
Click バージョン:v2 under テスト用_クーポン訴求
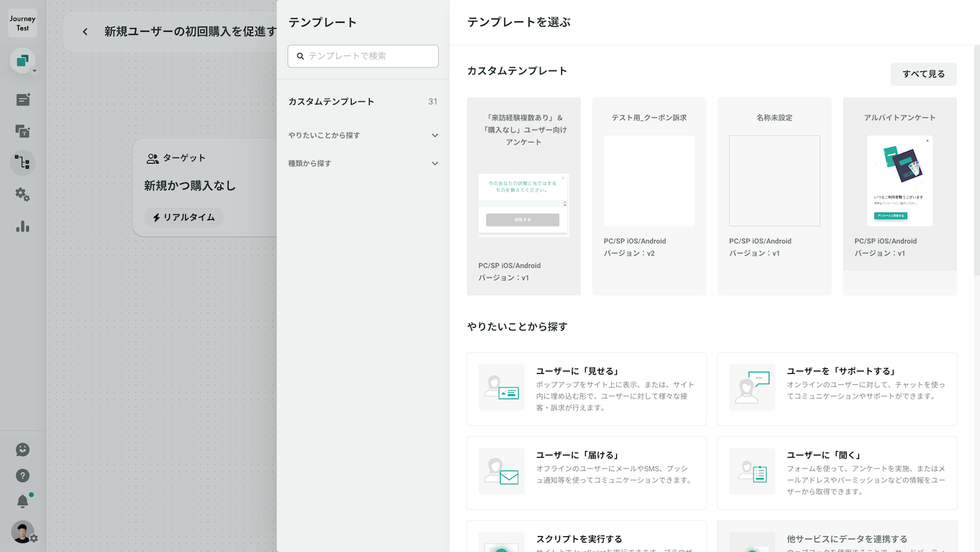click(629, 254)
